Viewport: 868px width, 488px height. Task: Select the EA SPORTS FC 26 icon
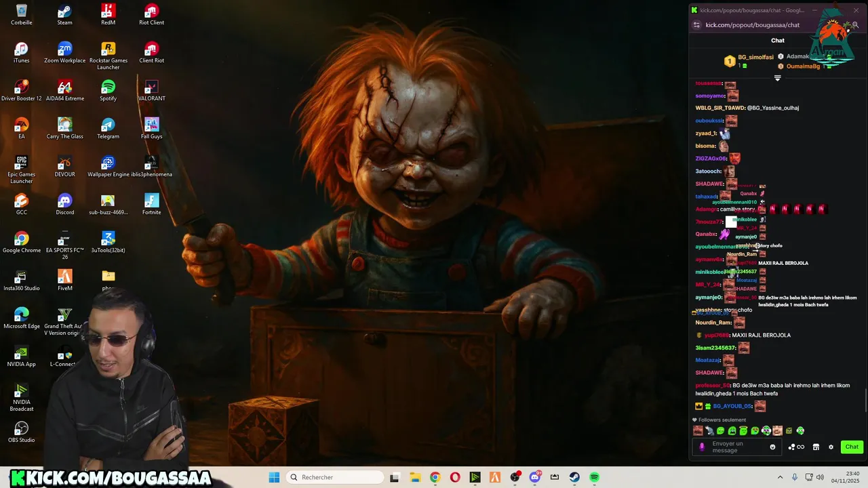65,245
